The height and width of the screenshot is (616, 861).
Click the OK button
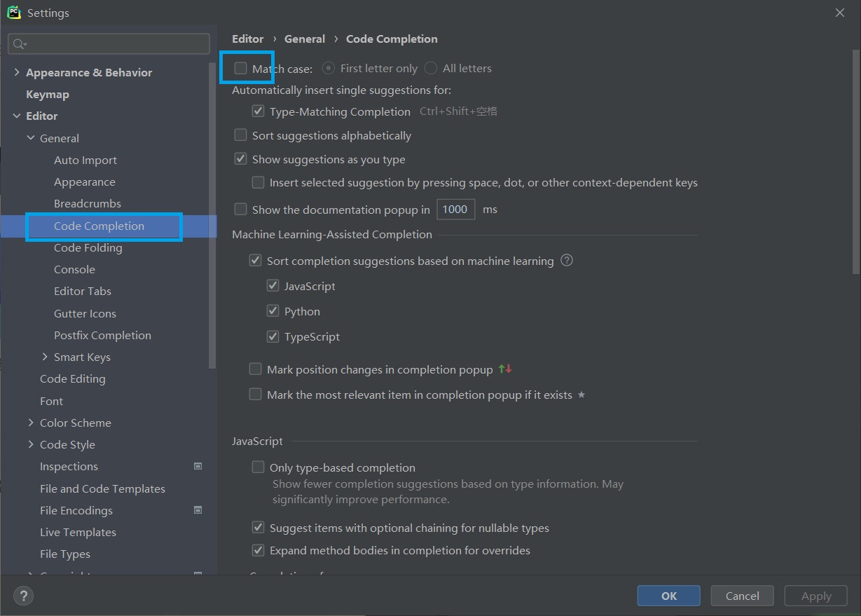click(x=668, y=595)
